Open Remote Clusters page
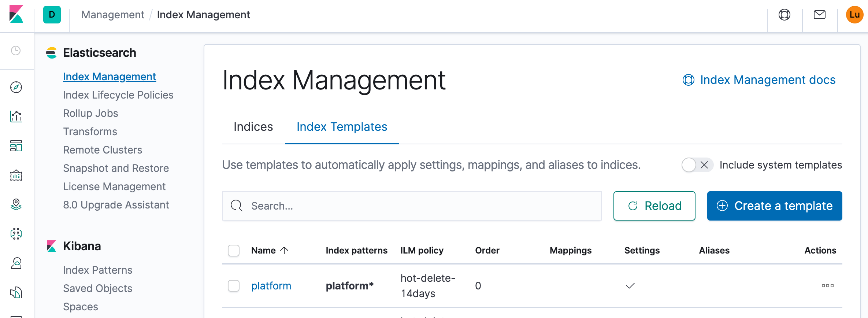 103,150
